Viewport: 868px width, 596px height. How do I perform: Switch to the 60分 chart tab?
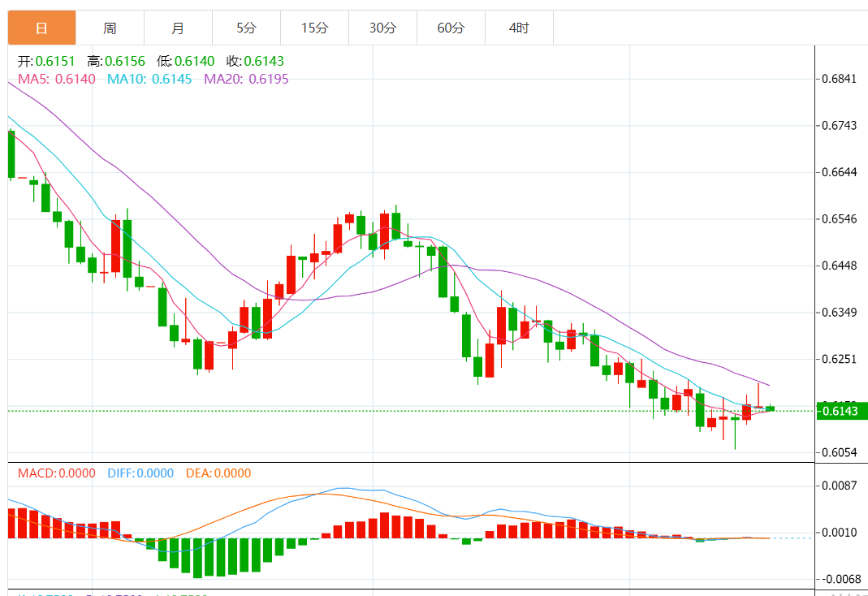pyautogui.click(x=451, y=28)
